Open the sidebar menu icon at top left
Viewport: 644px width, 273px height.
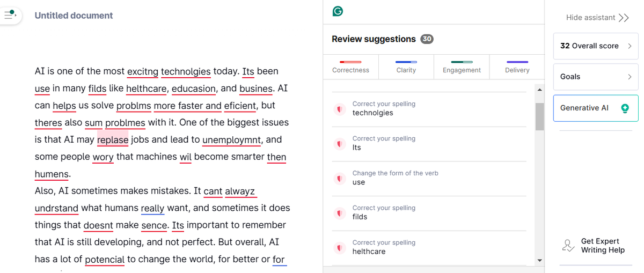(10, 15)
